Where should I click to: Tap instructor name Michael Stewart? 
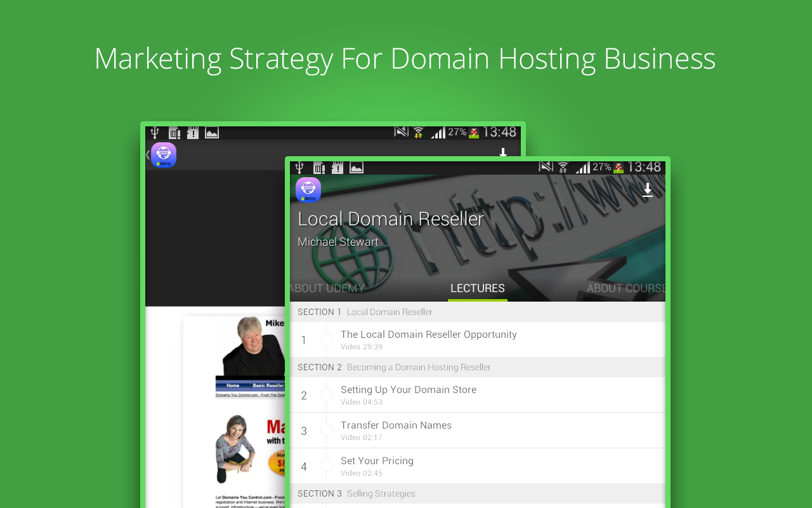tap(338, 242)
